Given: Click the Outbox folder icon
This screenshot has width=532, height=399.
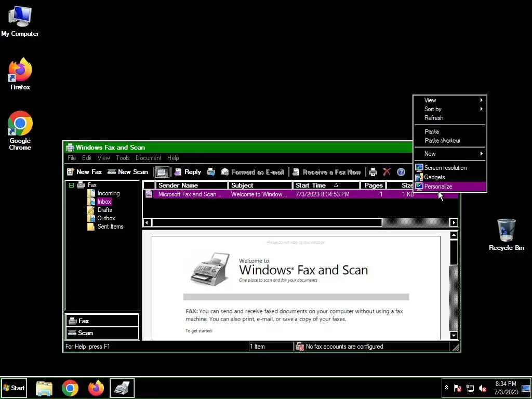Looking at the screenshot, I should click(x=91, y=218).
